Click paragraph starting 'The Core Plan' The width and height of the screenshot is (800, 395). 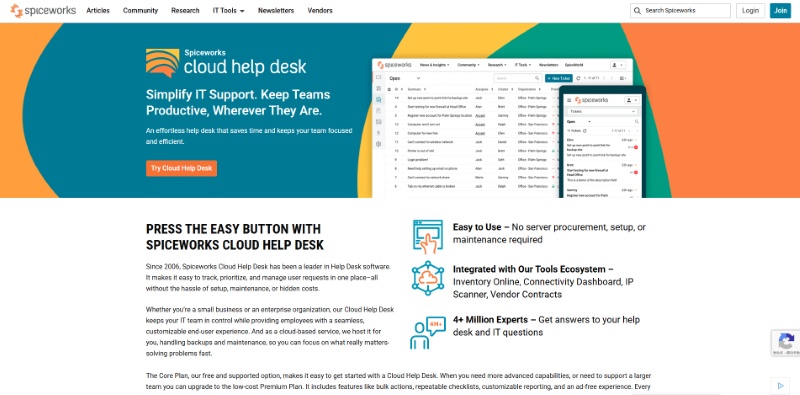tap(398, 381)
